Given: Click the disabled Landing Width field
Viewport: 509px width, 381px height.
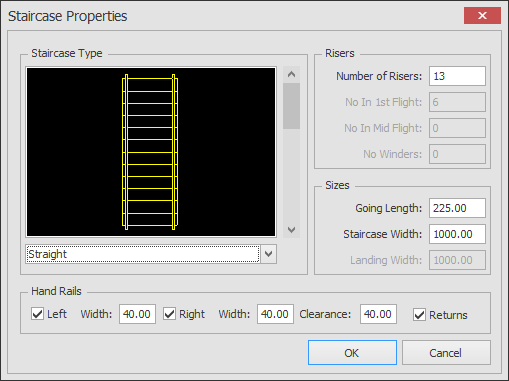Looking at the screenshot, I should (457, 260).
